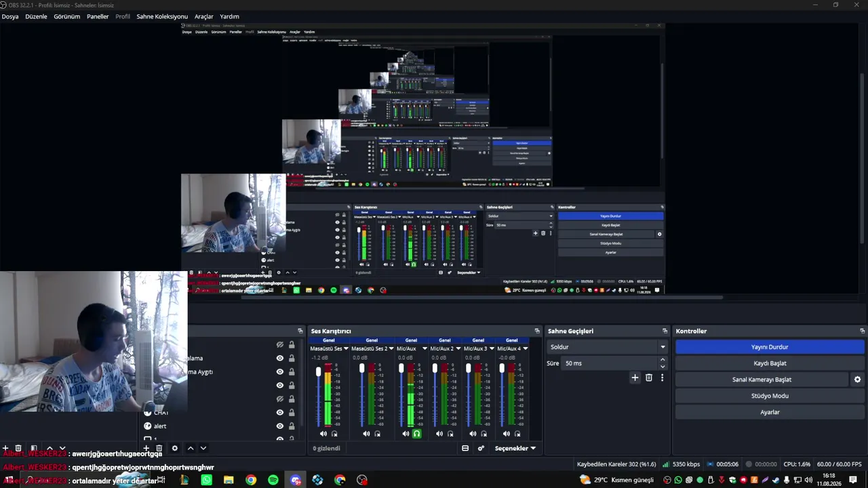This screenshot has width=868, height=488.
Task: Open Masaüstü Ses 2 channel options dropdown
Action: pyautogui.click(x=390, y=348)
